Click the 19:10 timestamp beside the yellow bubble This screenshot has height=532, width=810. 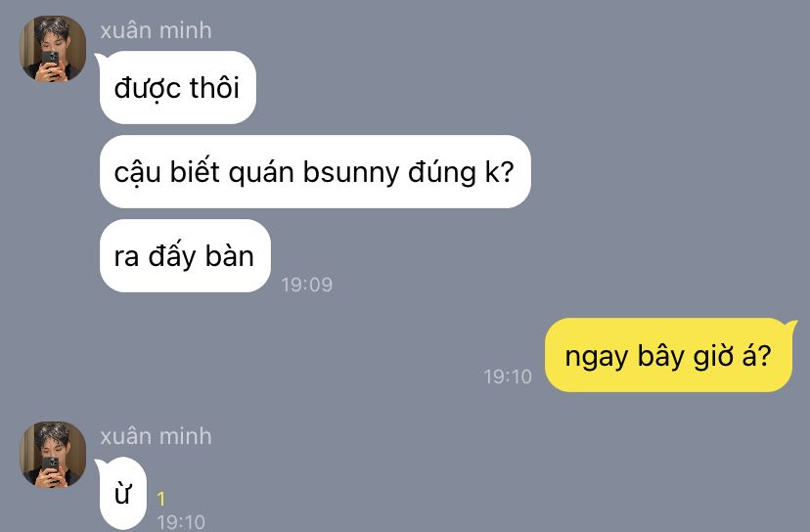(508, 377)
